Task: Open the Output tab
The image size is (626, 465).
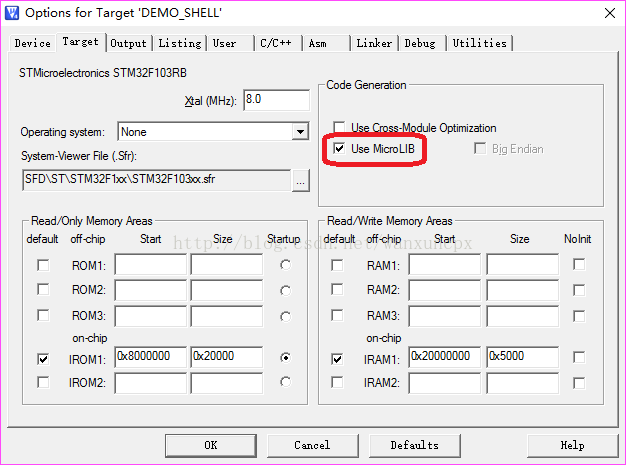Action: (x=129, y=43)
